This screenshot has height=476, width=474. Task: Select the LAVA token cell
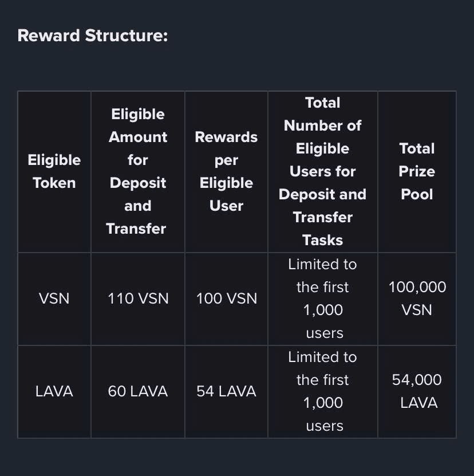point(54,392)
